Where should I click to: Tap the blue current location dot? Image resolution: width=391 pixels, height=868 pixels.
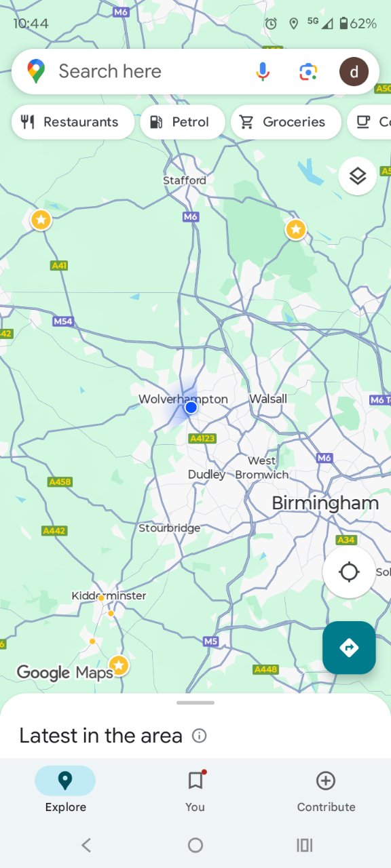191,408
